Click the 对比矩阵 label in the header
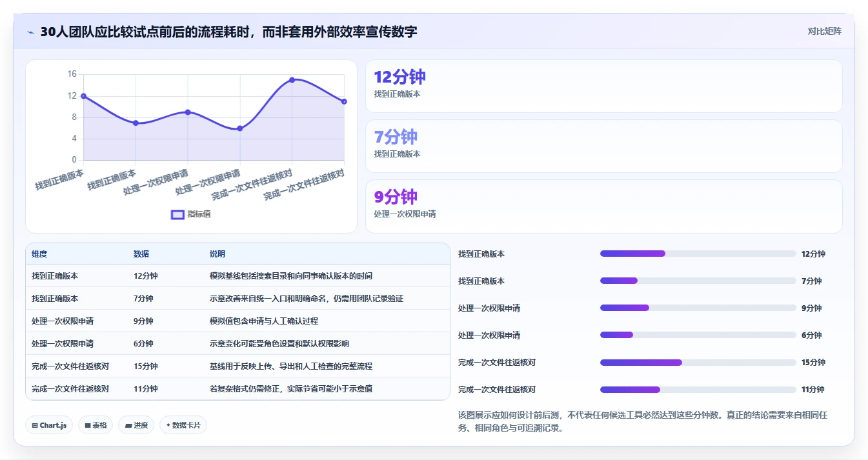 tap(824, 31)
